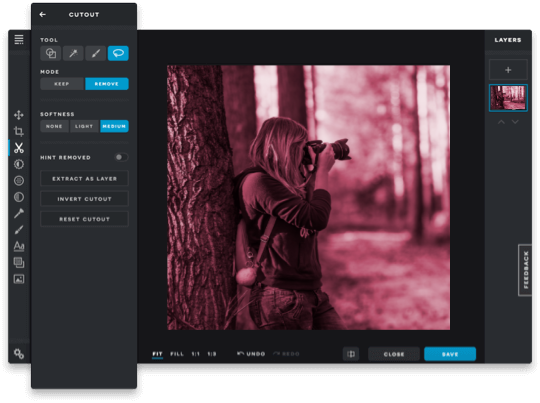Undo the last action

pyautogui.click(x=251, y=354)
